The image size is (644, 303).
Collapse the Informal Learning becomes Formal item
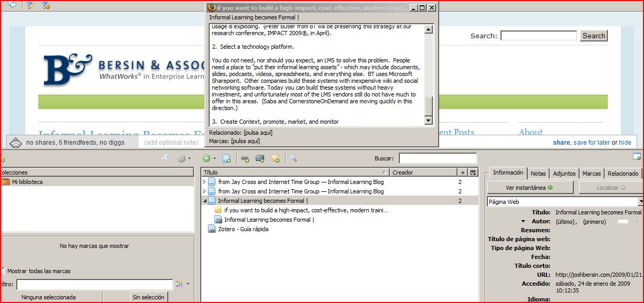[x=205, y=201]
